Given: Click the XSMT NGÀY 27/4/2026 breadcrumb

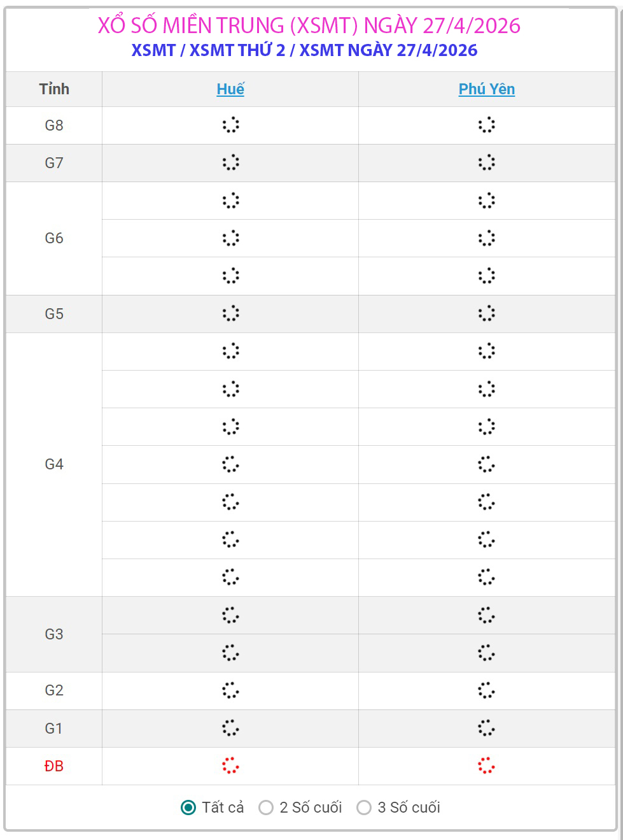Looking at the screenshot, I should 388,50.
